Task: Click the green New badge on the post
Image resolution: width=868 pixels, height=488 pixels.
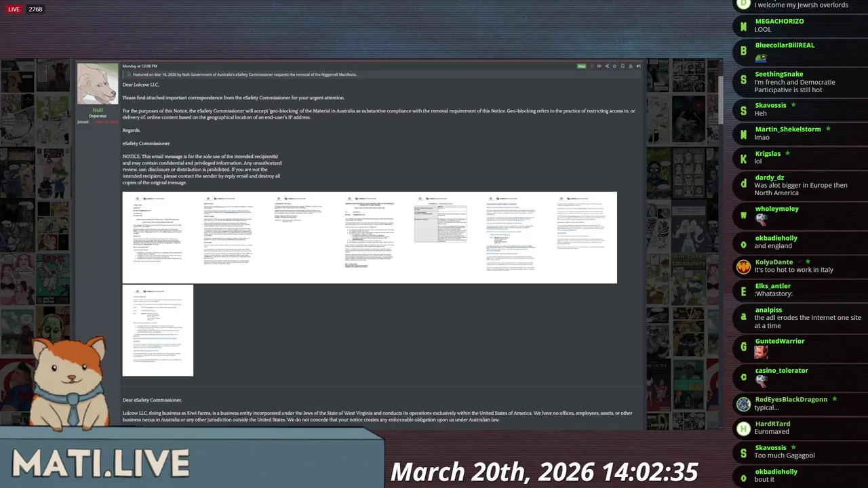Action: [x=582, y=66]
